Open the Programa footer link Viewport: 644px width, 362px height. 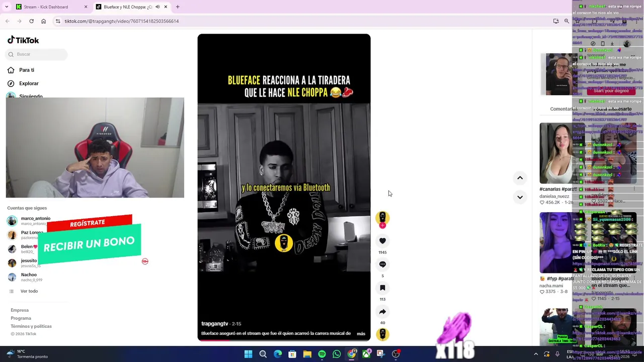coord(21,318)
